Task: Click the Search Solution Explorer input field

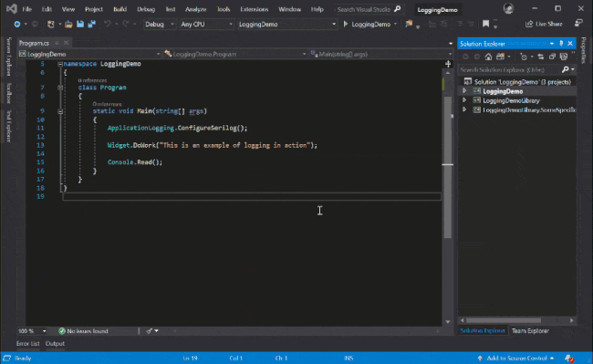Action: tap(509, 70)
